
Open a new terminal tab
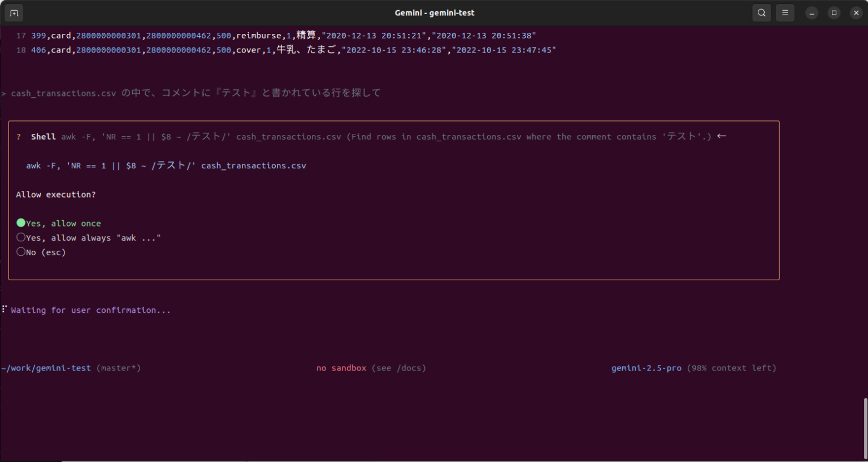[x=14, y=12]
